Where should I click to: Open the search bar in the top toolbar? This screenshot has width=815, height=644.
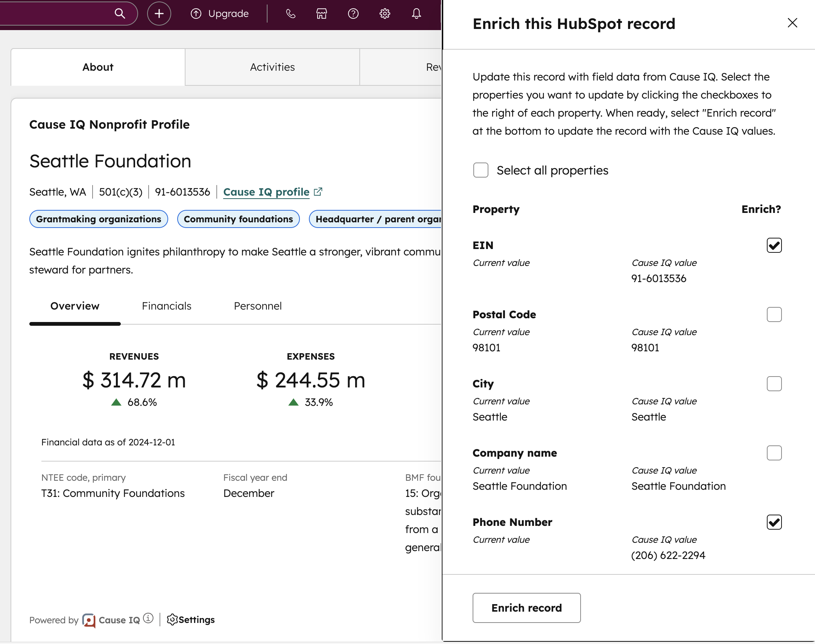tap(120, 14)
